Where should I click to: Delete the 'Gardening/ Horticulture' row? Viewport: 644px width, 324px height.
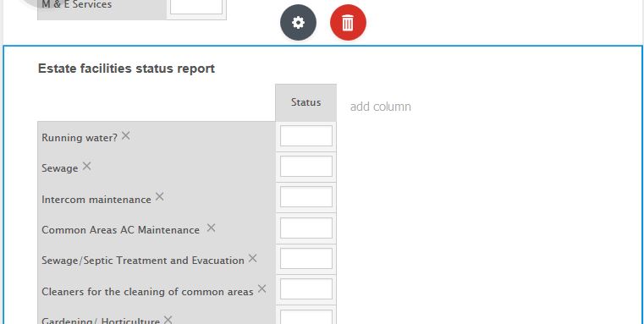pyautogui.click(x=168, y=320)
